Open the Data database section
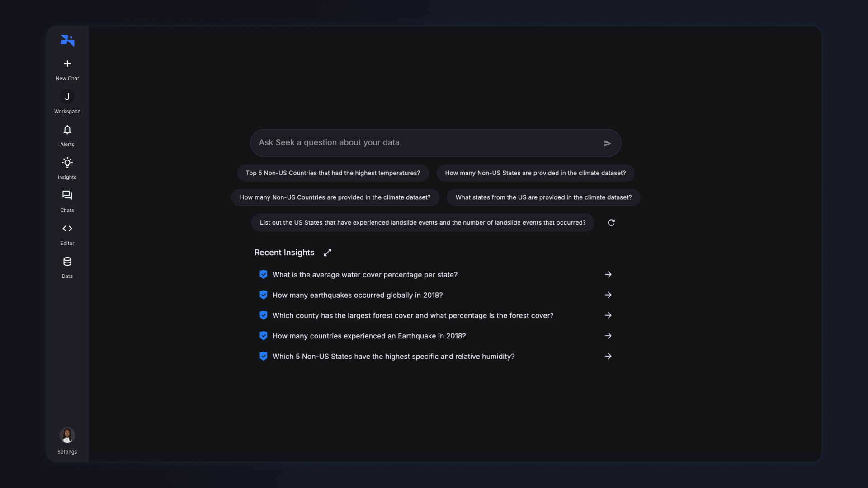The width and height of the screenshot is (868, 488). coord(67,262)
